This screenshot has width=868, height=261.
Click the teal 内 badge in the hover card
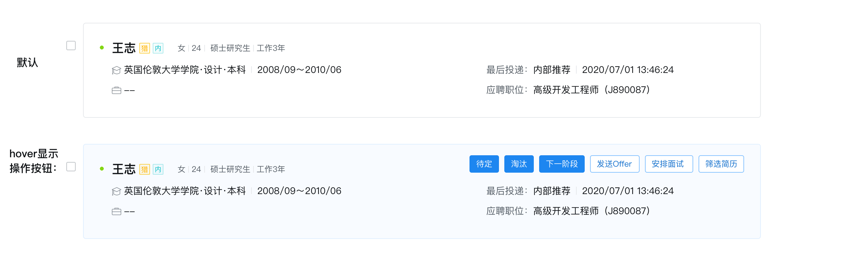click(158, 169)
